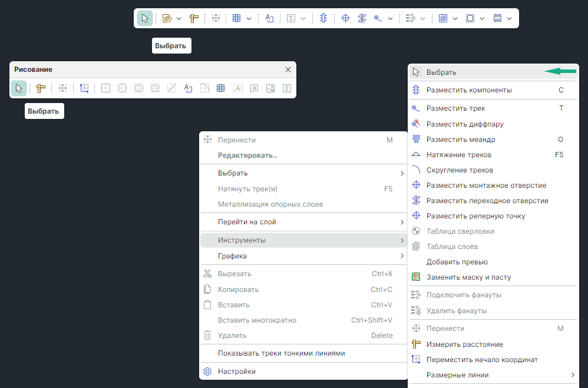
Task: Select the text tool in Рисование panel
Action: click(x=189, y=88)
